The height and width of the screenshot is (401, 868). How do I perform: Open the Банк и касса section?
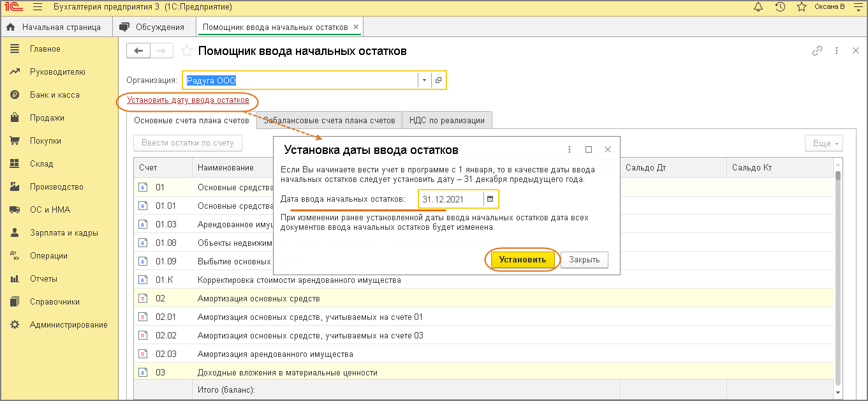54,95
